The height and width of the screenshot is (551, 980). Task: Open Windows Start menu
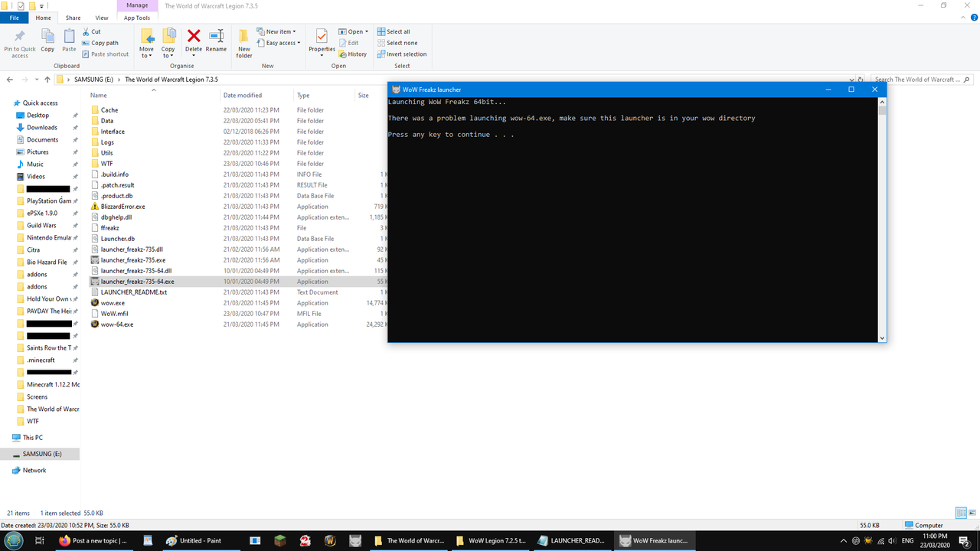[13, 540]
